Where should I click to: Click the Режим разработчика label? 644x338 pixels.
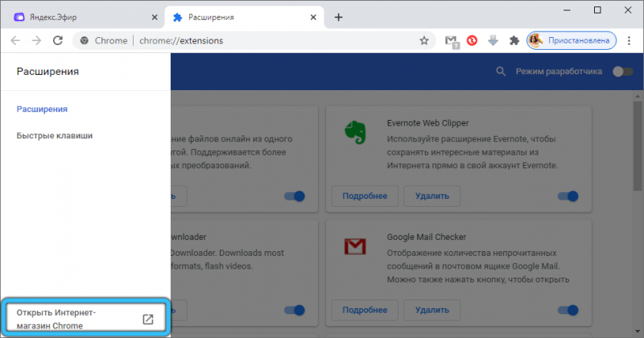559,72
